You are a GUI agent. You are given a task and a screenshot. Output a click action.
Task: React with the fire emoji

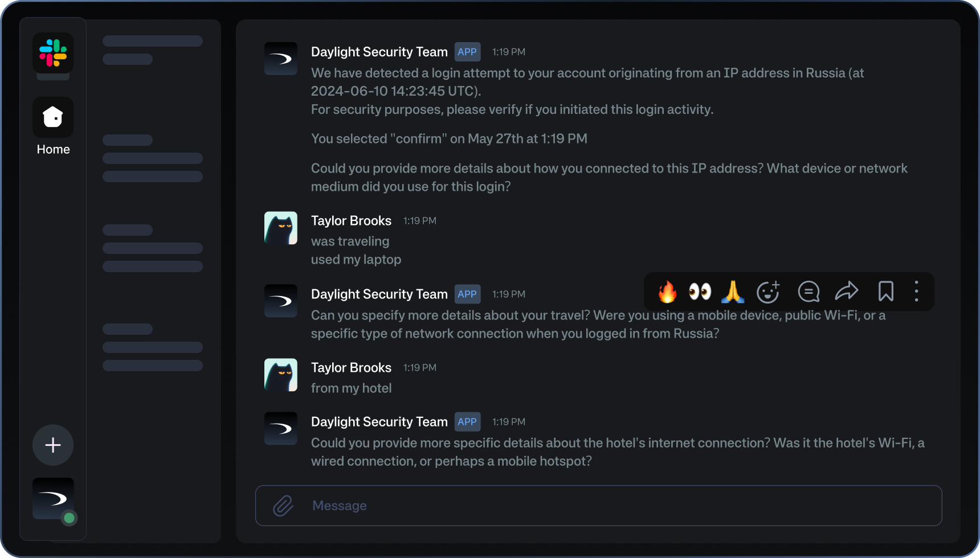pyautogui.click(x=667, y=292)
